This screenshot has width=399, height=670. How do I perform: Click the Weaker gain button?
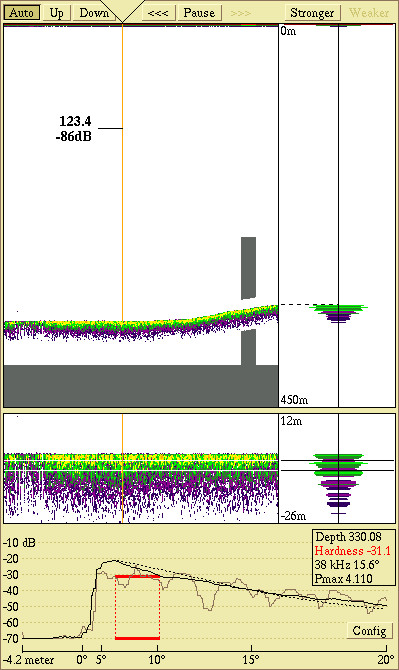coord(369,13)
